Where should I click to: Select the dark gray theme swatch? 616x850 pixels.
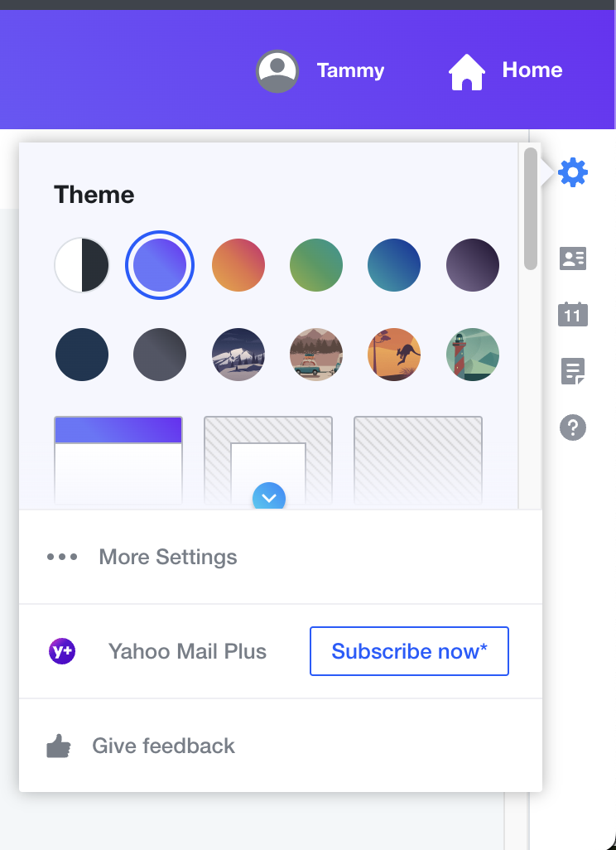[x=160, y=355]
